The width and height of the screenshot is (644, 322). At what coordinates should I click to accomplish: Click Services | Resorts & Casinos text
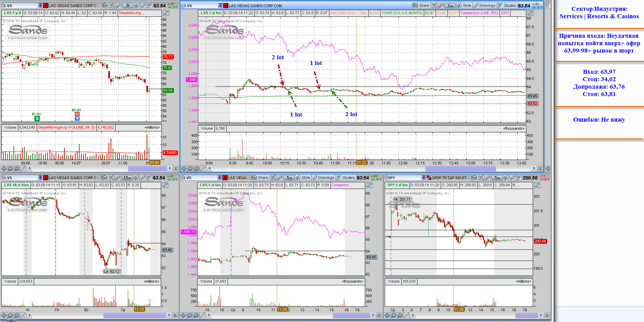(599, 16)
